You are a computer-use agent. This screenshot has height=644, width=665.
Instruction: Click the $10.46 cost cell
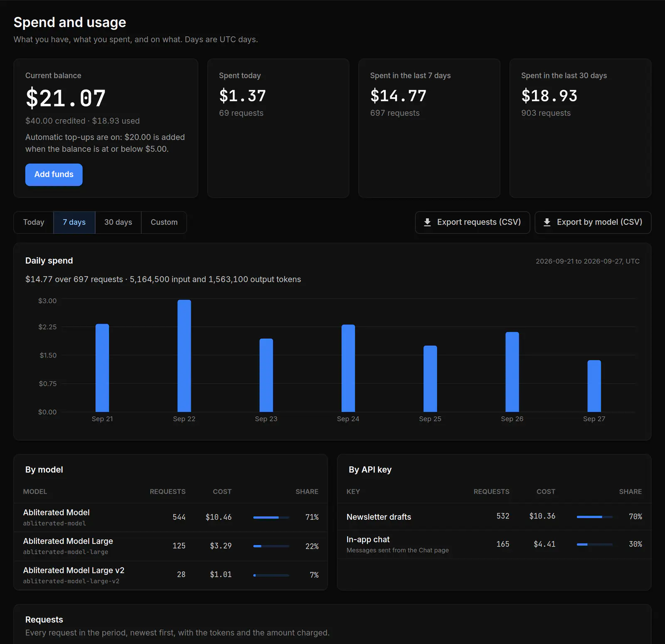219,517
